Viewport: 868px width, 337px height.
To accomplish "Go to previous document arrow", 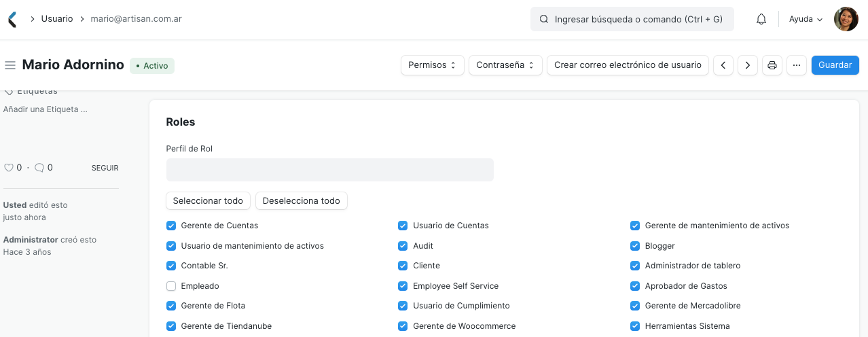I will click(723, 65).
